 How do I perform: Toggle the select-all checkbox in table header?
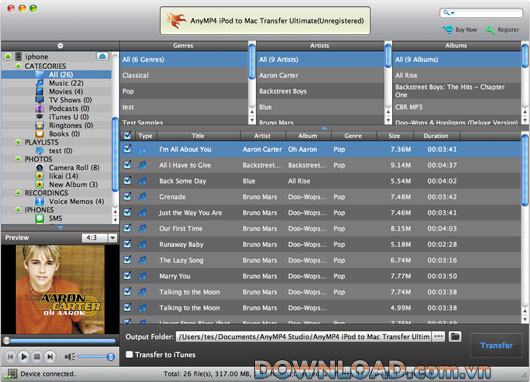pos(127,136)
